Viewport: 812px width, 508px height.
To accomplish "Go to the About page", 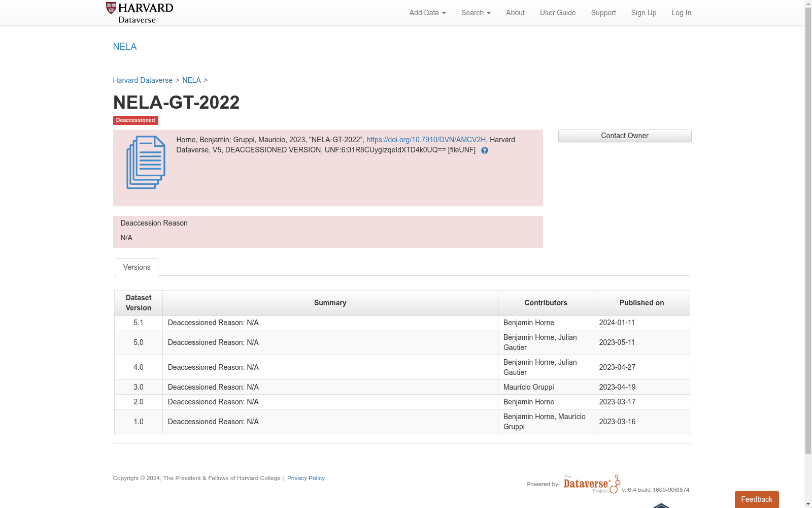I will point(515,13).
